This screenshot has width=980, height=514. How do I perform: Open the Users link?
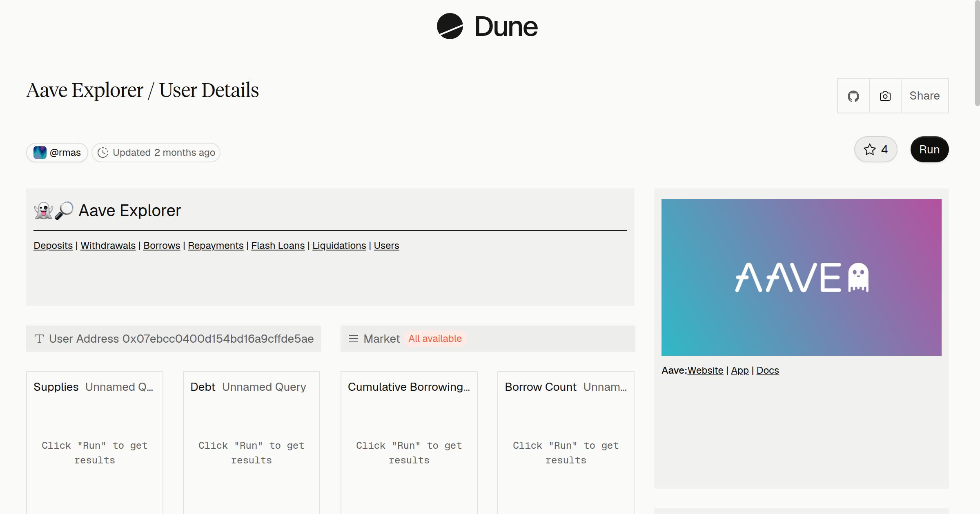[x=386, y=246]
